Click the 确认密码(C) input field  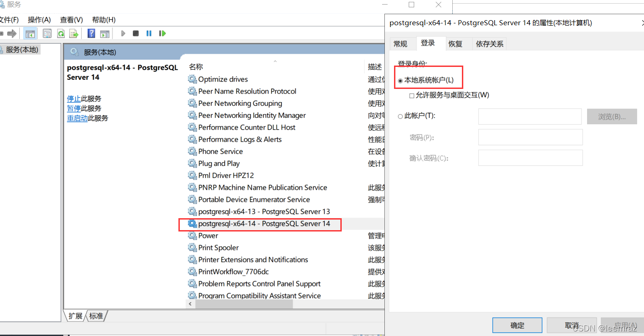pos(530,158)
